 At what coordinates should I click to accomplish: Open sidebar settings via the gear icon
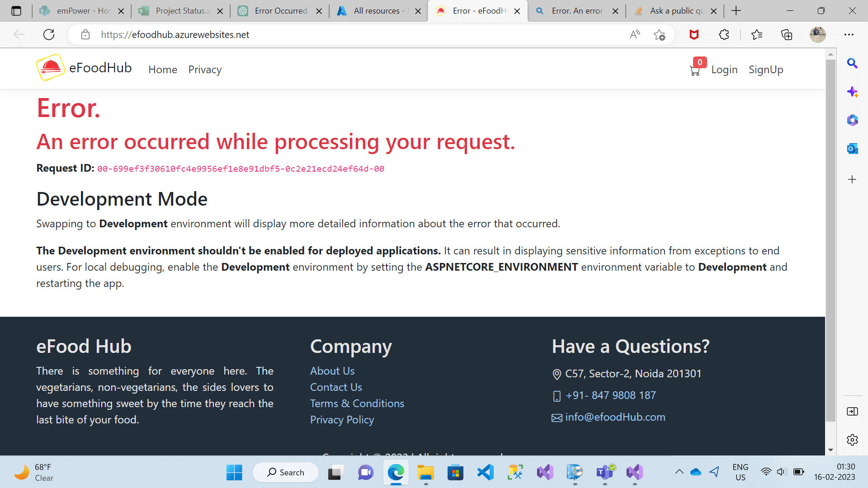852,440
